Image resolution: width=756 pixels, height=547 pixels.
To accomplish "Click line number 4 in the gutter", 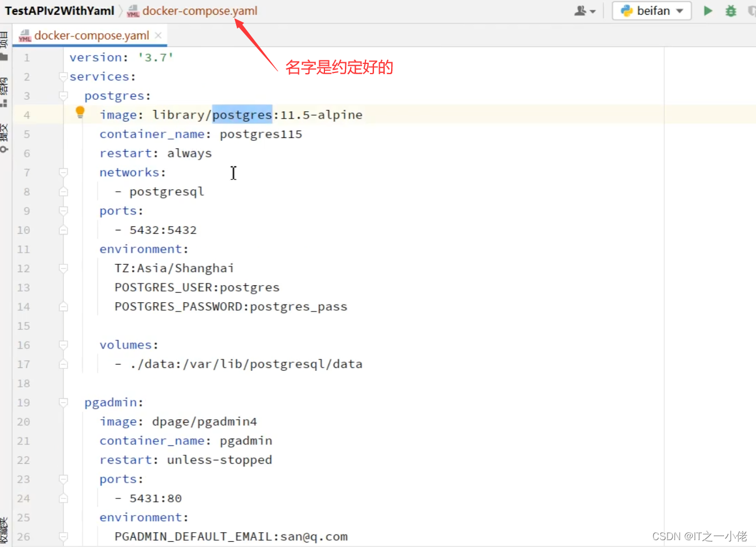I will [x=27, y=115].
